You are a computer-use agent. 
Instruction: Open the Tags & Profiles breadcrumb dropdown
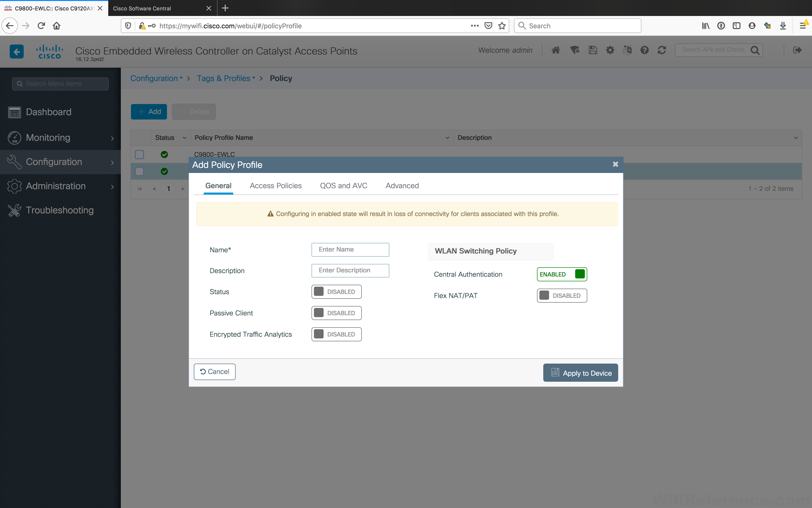226,78
